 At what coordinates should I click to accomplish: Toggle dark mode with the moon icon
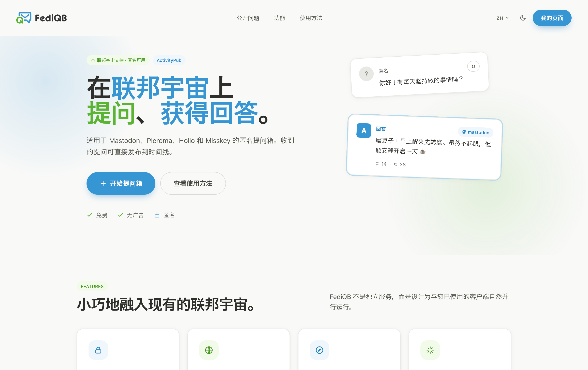click(523, 18)
